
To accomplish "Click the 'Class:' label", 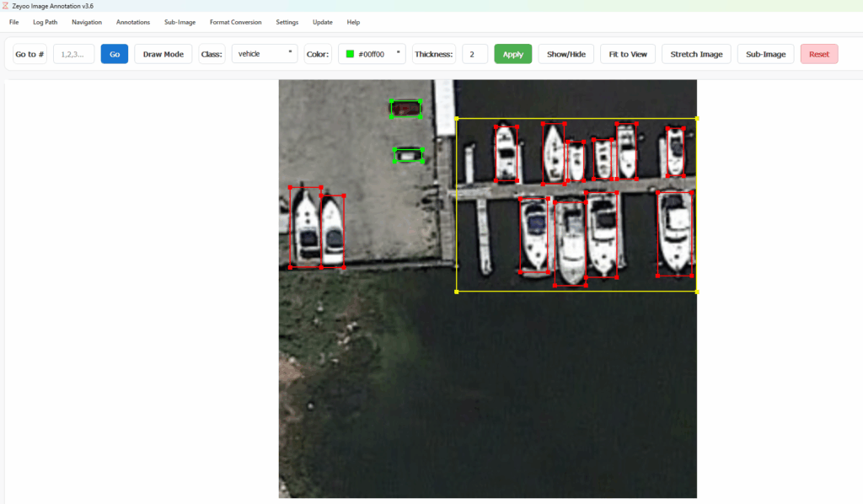I will tap(212, 54).
